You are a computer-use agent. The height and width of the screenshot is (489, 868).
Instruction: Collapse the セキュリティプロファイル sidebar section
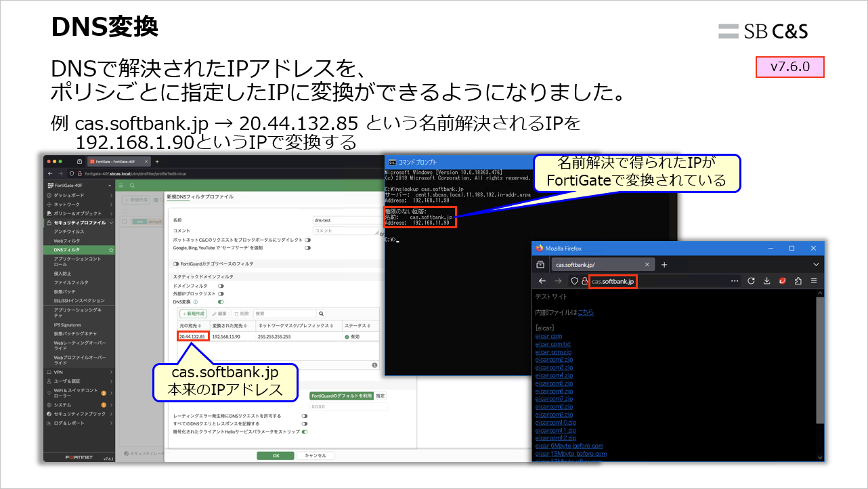pos(79,223)
